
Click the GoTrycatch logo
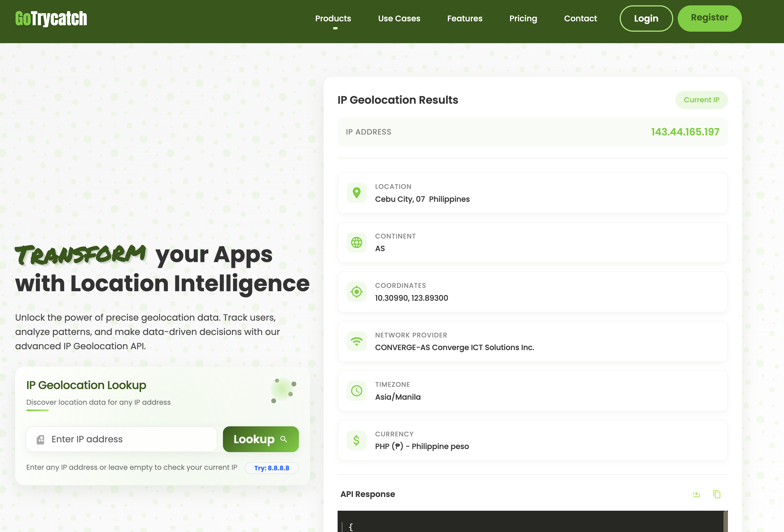pos(51,18)
